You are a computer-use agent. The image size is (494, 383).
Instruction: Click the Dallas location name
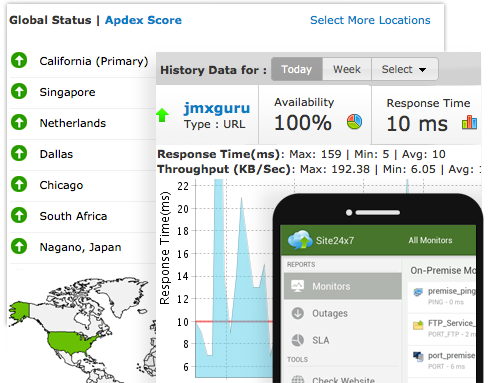(56, 154)
